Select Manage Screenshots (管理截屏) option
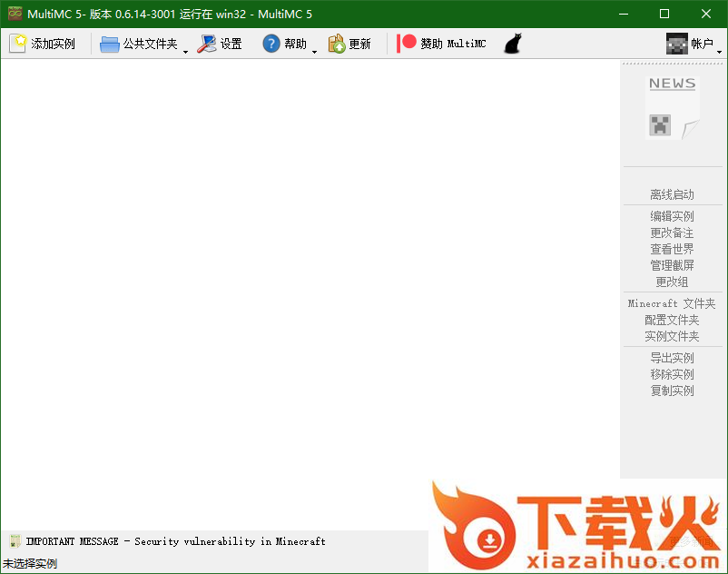 (672, 265)
